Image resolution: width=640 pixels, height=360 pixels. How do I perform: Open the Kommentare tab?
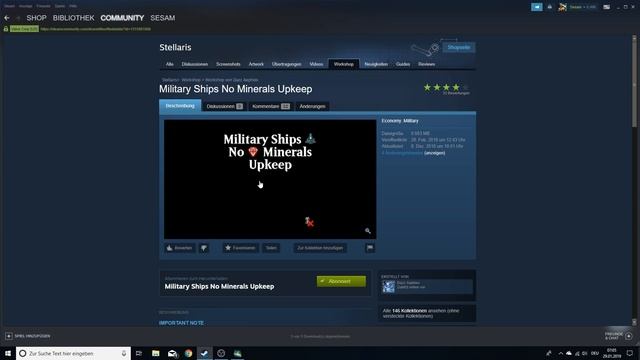point(271,106)
